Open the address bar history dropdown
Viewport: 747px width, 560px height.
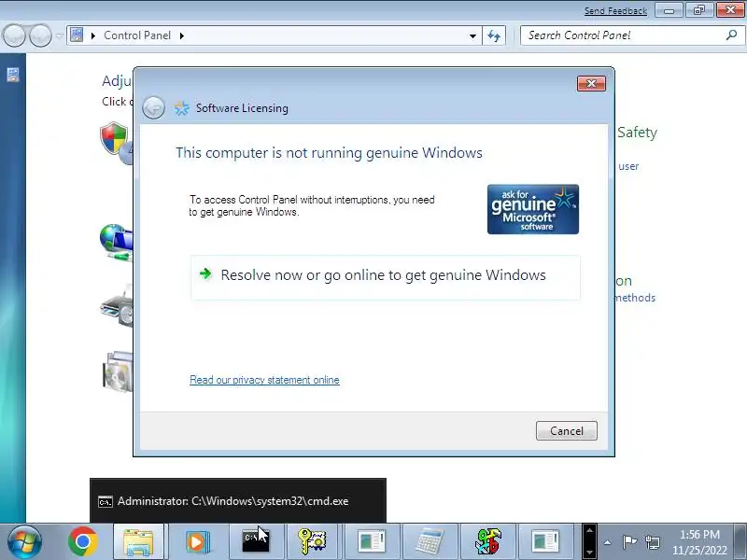coord(472,35)
